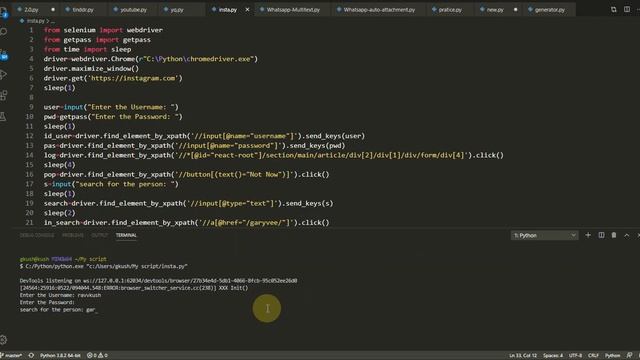Viewport: 640px width, 360px height.
Task: Click line number 14 in the gutter
Action: [29, 155]
